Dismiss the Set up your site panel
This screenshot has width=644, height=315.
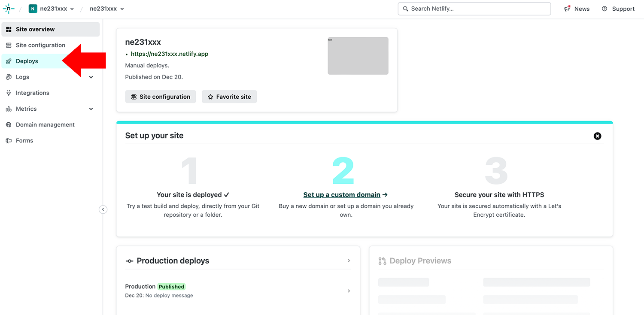click(x=597, y=136)
